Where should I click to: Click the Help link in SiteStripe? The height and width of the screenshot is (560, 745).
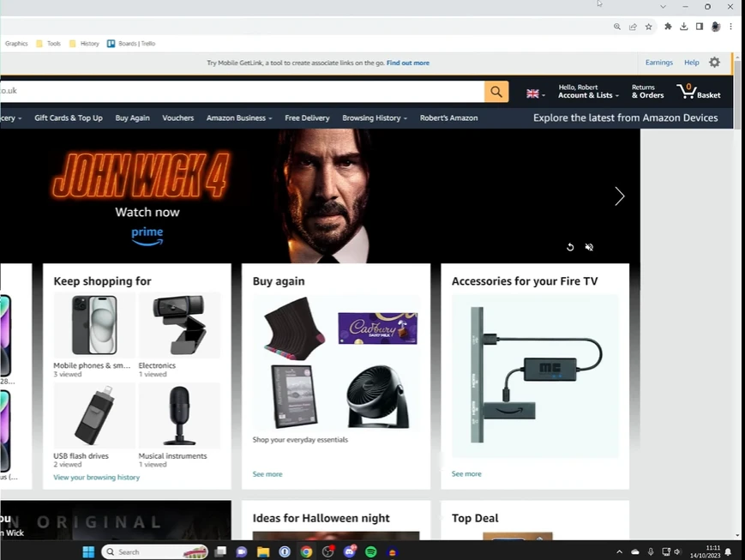click(691, 63)
